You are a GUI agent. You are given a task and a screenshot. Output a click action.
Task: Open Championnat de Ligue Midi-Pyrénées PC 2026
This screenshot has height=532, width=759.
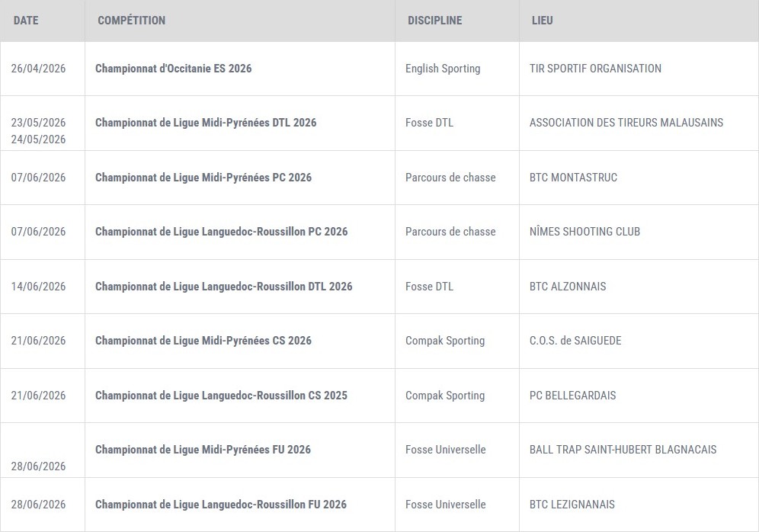pyautogui.click(x=203, y=178)
